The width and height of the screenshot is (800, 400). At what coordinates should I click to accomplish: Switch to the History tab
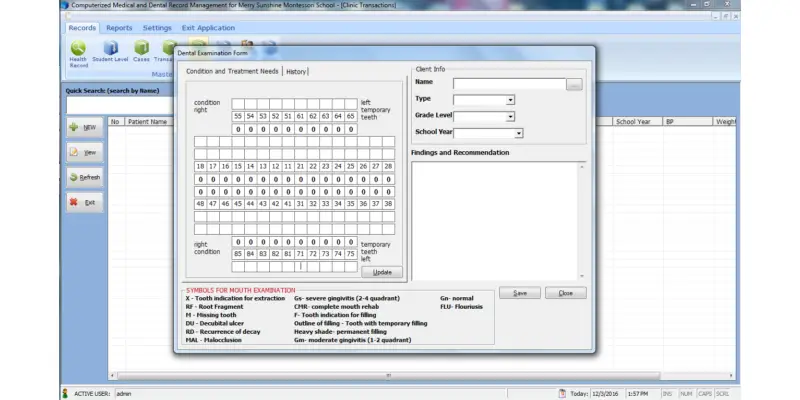coord(296,72)
